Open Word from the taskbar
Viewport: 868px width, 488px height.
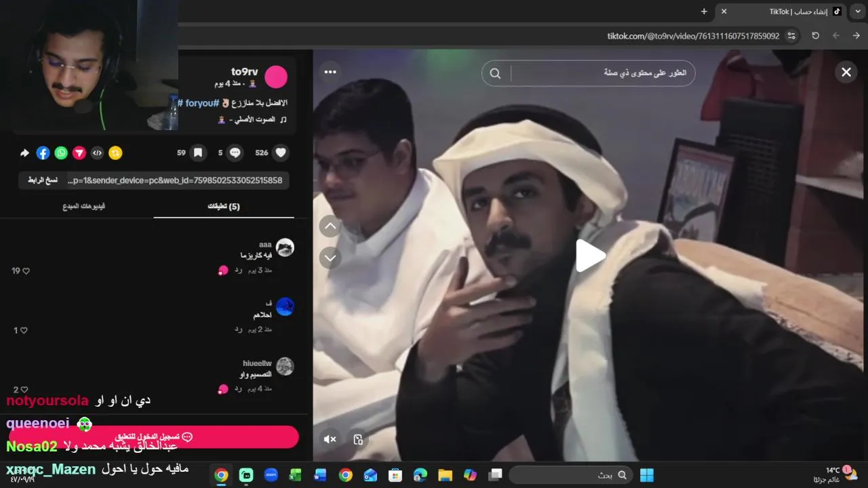320,475
